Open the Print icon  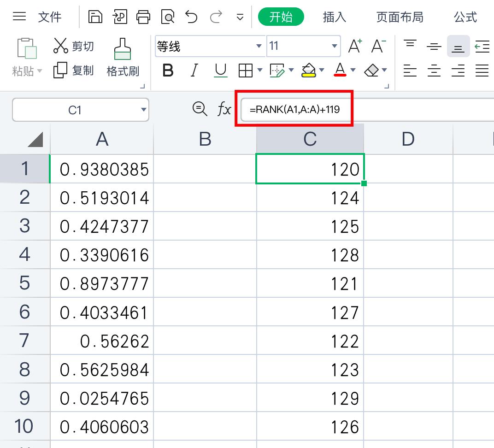[x=143, y=16]
